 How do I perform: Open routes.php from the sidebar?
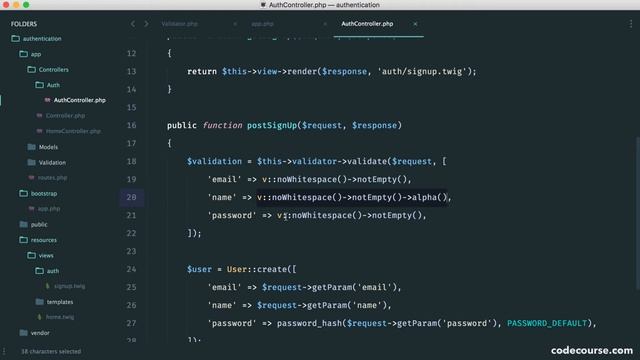[52, 178]
